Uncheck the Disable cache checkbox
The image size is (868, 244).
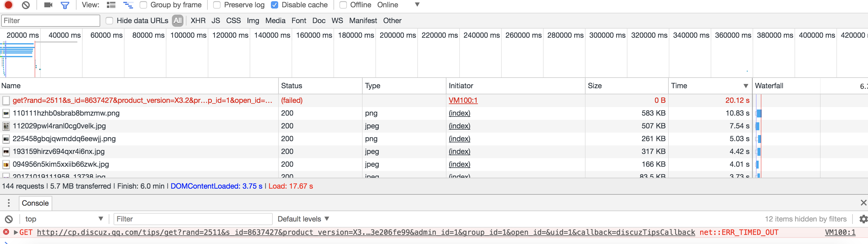click(x=275, y=5)
